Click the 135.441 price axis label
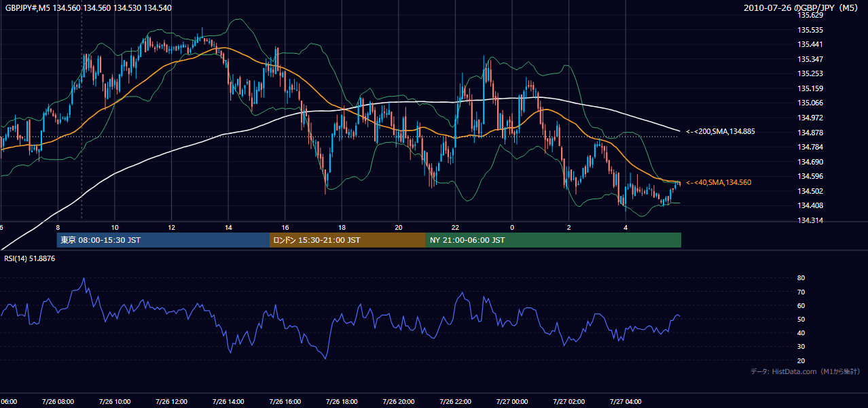This screenshot has width=868, height=408. (x=810, y=44)
